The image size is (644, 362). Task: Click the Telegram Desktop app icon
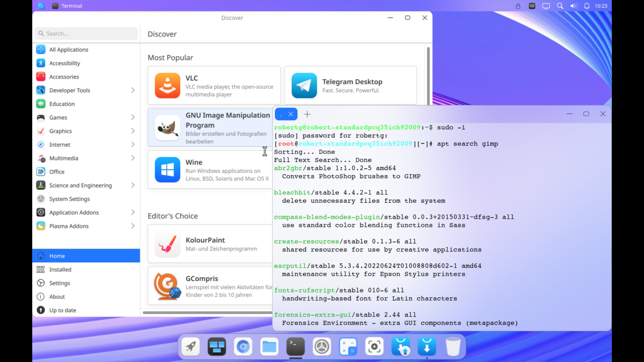pyautogui.click(x=304, y=85)
